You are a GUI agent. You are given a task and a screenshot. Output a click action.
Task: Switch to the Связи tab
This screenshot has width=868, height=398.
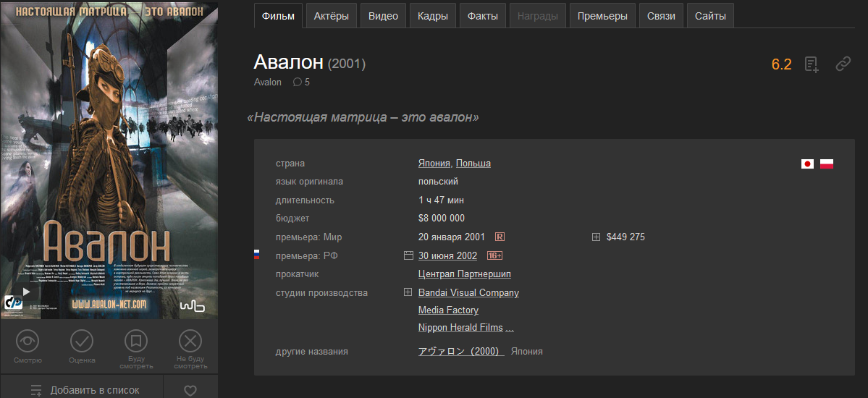click(x=661, y=15)
